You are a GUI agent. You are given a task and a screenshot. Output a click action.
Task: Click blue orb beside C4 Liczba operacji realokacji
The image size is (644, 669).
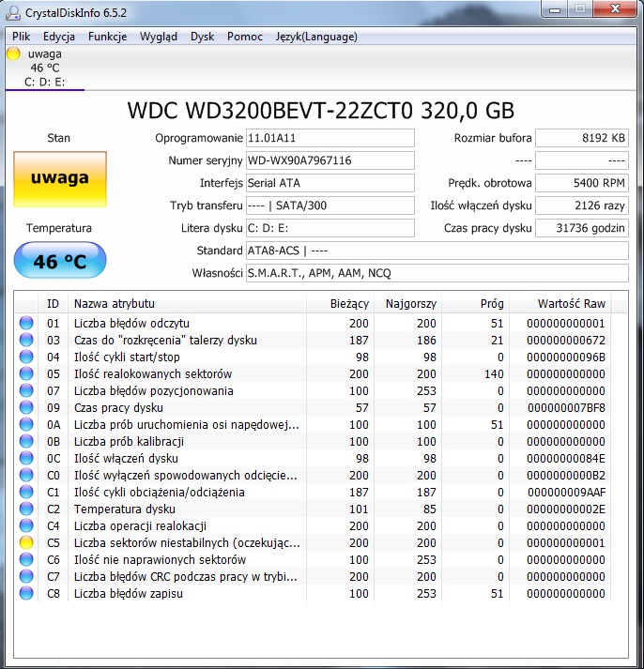point(26,525)
